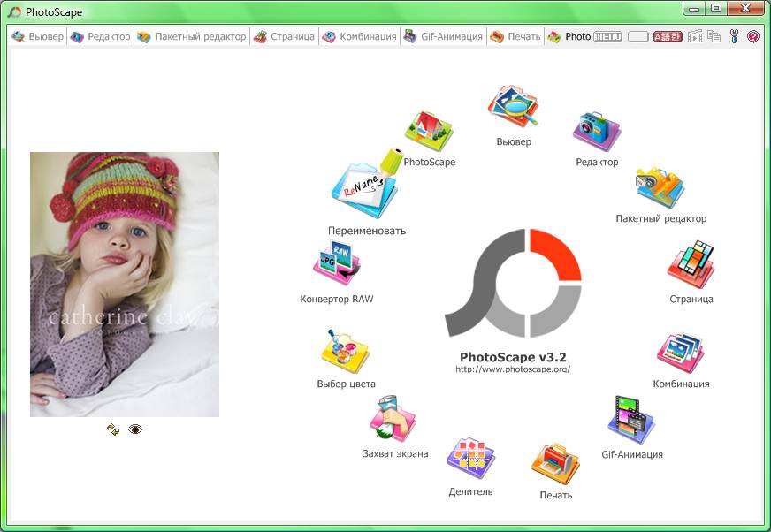Open help with the question mark icon
Viewport: 771px width, 532px height.
(x=752, y=36)
